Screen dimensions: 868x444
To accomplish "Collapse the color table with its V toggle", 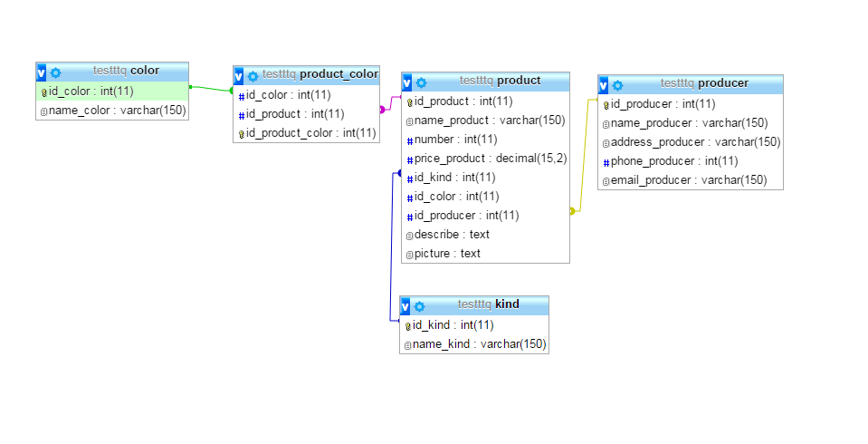I will [x=42, y=72].
